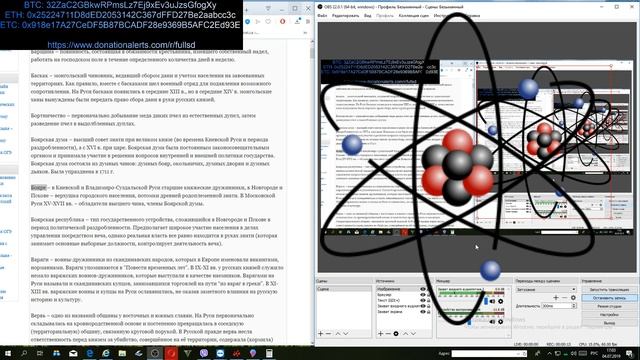This screenshot has width=640, height=360.
Task: Select Сцена in the Scenes list
Action: tap(344, 289)
